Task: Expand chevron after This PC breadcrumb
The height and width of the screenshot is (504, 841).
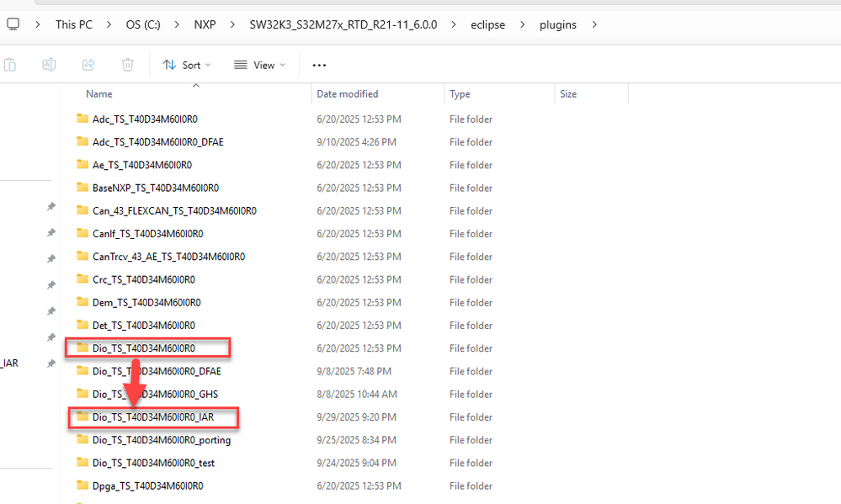Action: [x=109, y=24]
